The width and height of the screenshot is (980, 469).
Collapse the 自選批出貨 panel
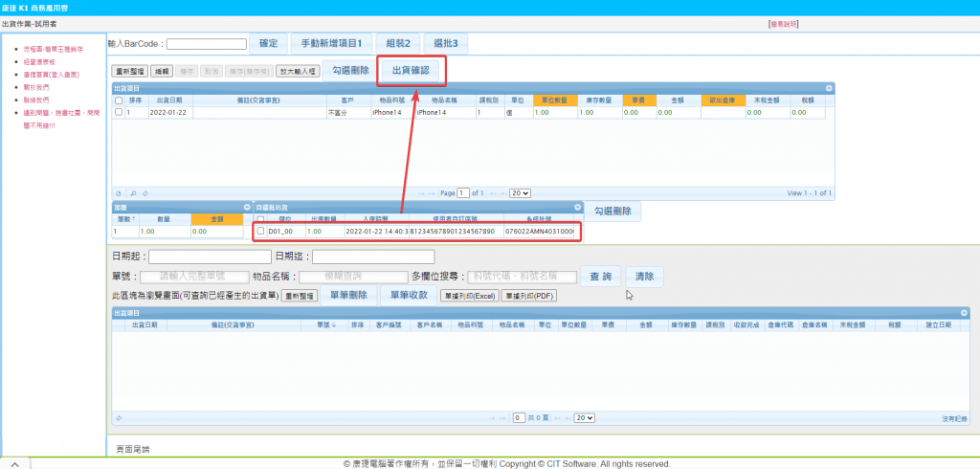point(577,207)
